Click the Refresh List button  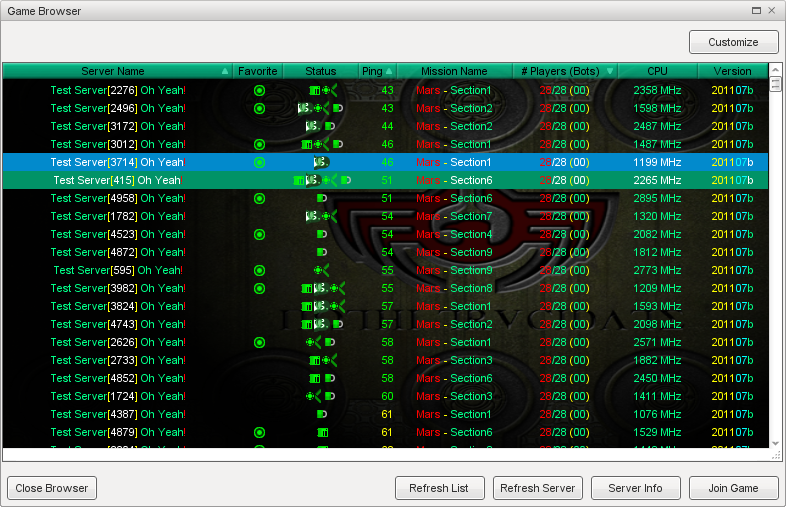click(x=439, y=488)
